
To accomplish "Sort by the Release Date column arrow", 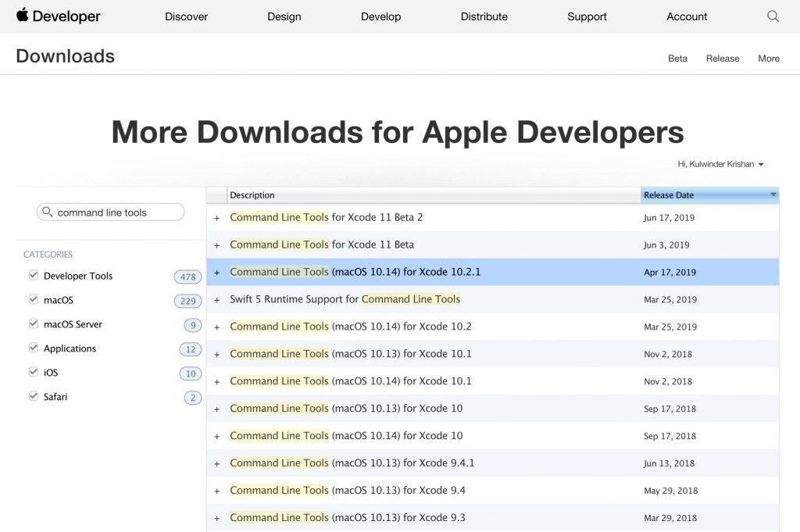I will tap(773, 195).
